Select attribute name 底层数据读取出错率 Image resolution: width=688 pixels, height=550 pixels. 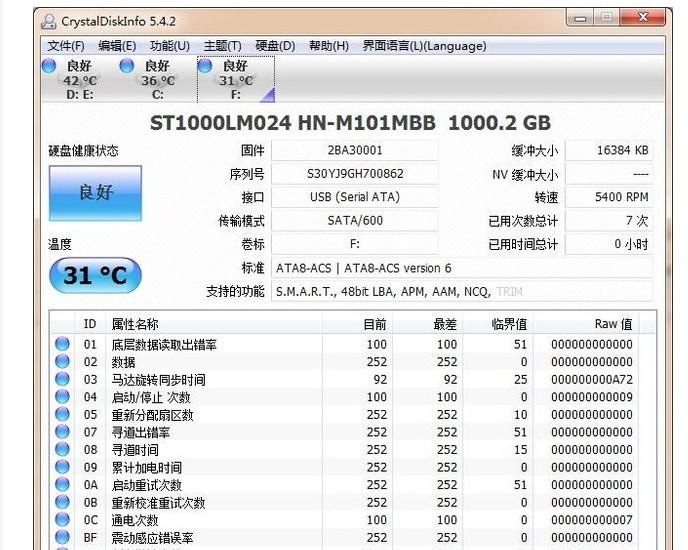coord(164,345)
